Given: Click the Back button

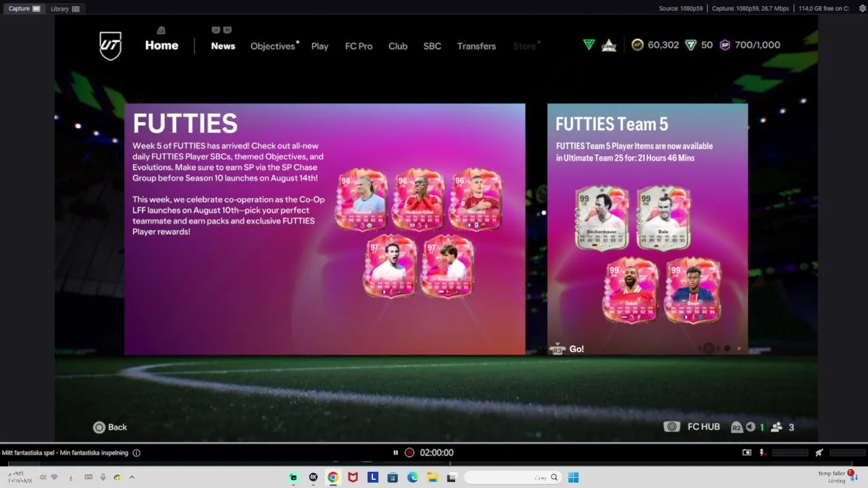Looking at the screenshot, I should coord(110,427).
